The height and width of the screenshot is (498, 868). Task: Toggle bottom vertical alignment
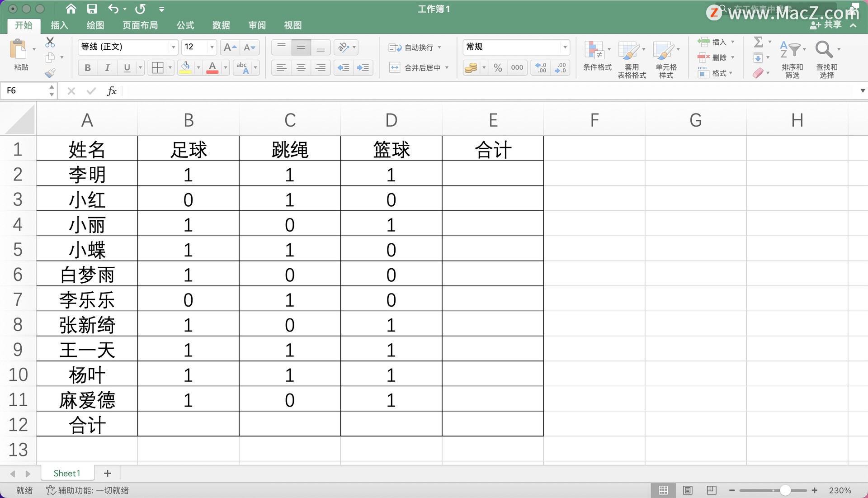coord(321,47)
